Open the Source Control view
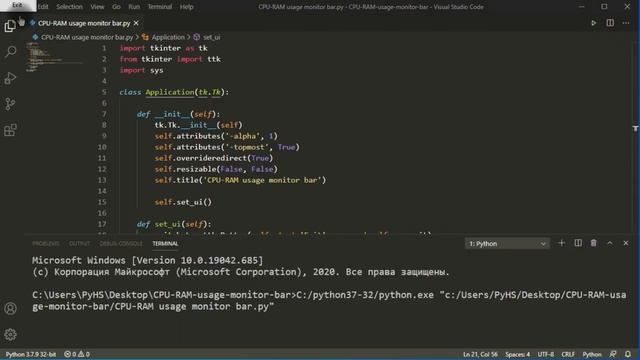 tap(10, 104)
